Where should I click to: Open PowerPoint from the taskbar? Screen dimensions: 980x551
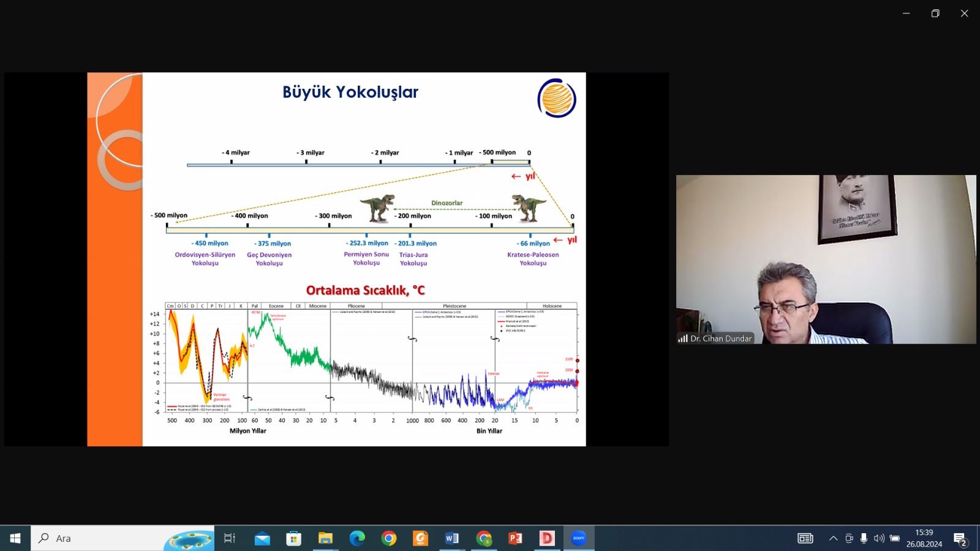[x=515, y=538]
